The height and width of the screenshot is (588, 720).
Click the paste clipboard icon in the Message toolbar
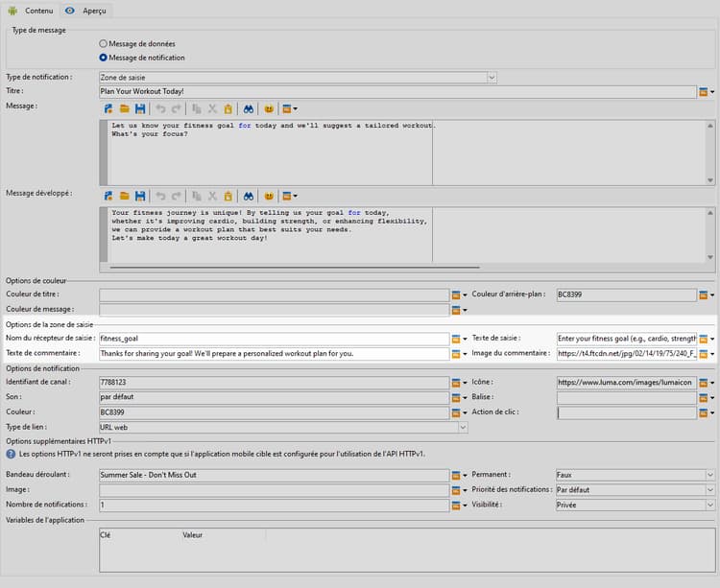pos(228,108)
